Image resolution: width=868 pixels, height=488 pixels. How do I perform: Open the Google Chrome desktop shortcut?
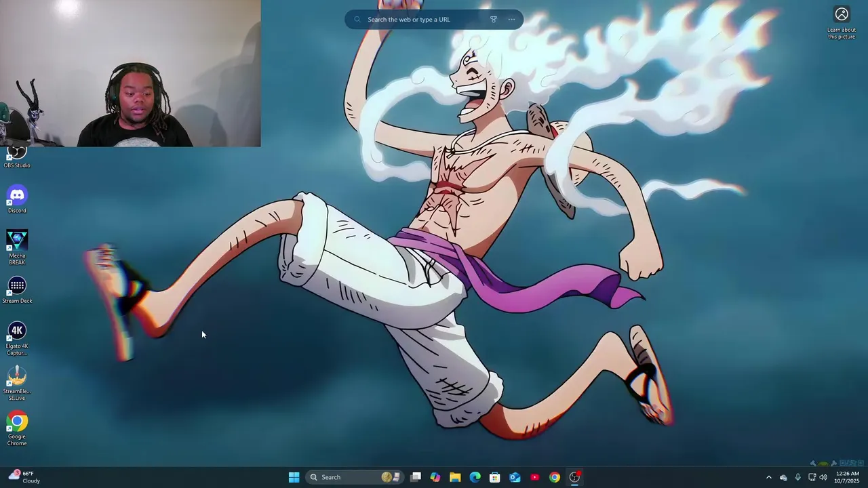(17, 428)
